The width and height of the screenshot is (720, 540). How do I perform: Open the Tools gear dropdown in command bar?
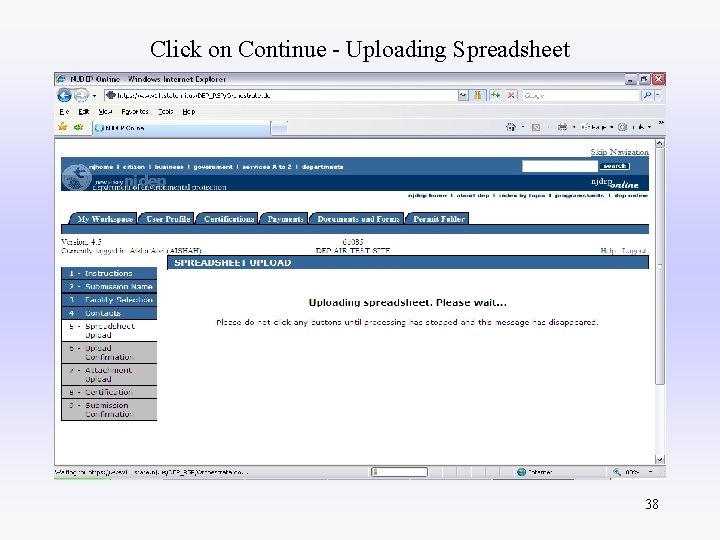pos(635,127)
